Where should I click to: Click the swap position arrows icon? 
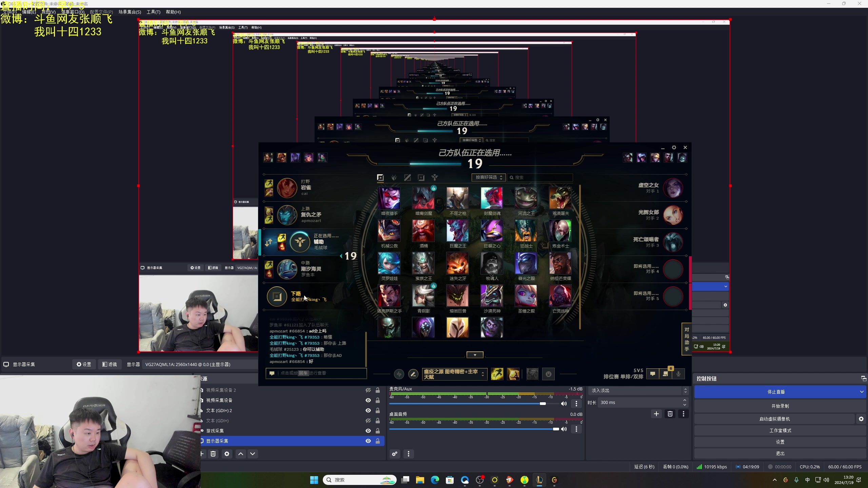click(269, 242)
